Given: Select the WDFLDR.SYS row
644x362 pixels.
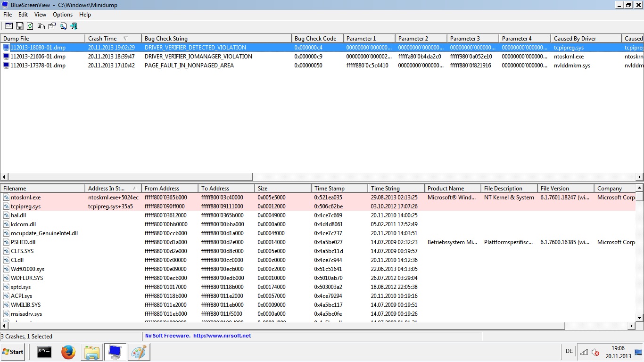Looking at the screenshot, I should tap(318, 278).
